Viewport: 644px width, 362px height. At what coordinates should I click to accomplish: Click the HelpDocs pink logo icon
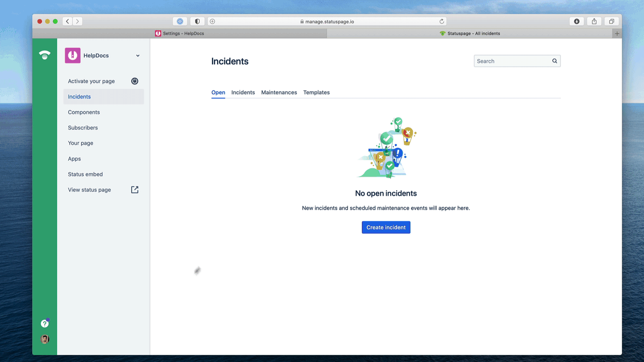pos(72,55)
